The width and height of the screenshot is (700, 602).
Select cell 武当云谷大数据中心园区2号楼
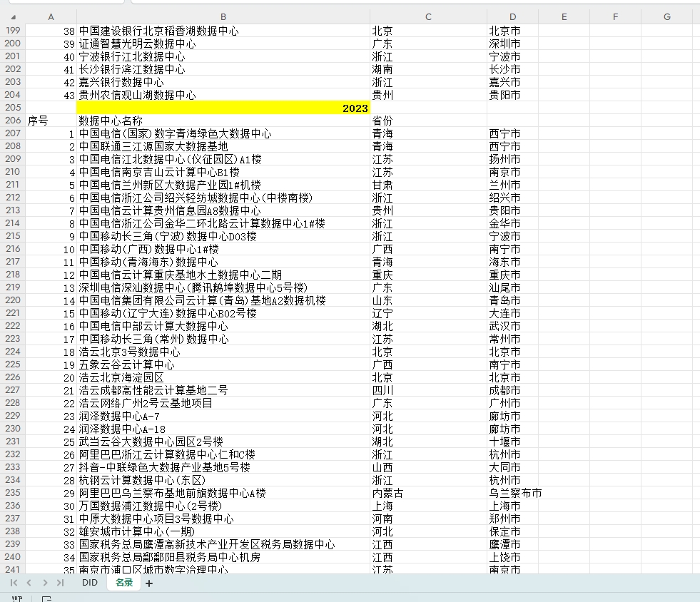pos(223,442)
